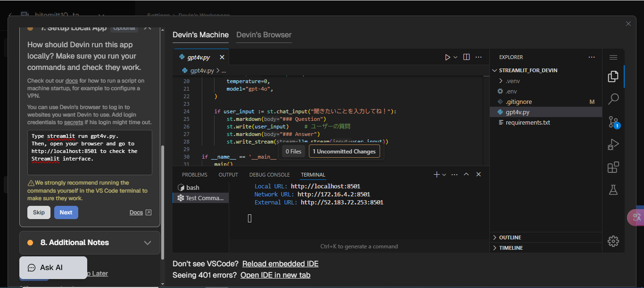This screenshot has height=288, width=644.
Task: Click the Skip button
Action: pos(39,212)
